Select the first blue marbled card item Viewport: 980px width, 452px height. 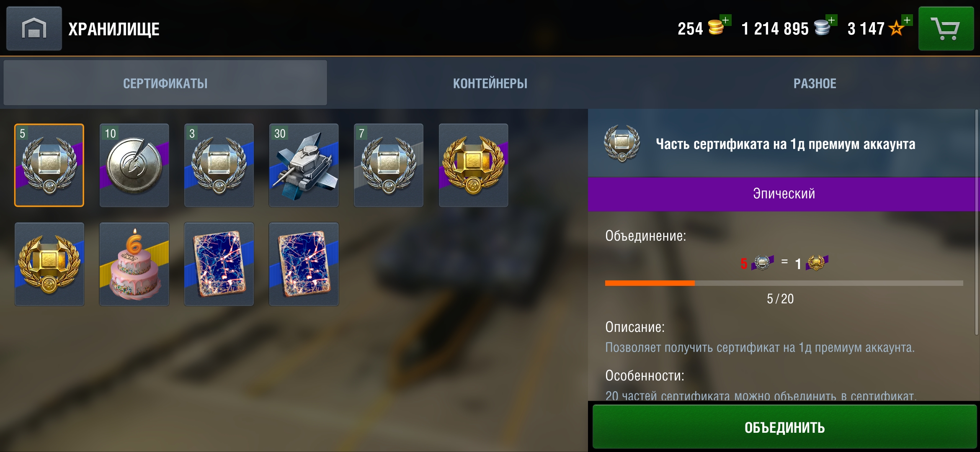pos(219,264)
